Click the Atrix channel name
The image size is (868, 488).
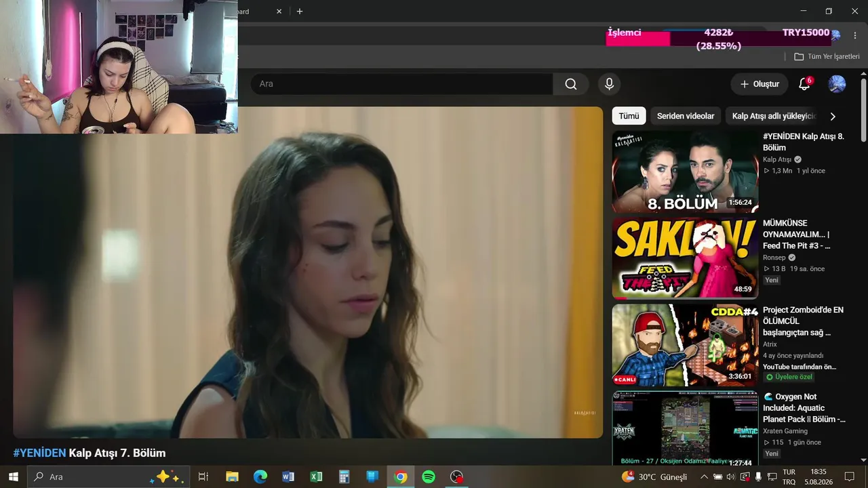click(770, 344)
